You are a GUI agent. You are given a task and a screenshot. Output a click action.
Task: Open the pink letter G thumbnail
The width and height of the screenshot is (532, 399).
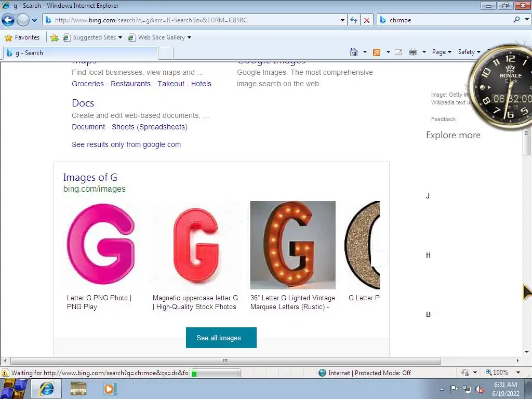[x=101, y=245]
